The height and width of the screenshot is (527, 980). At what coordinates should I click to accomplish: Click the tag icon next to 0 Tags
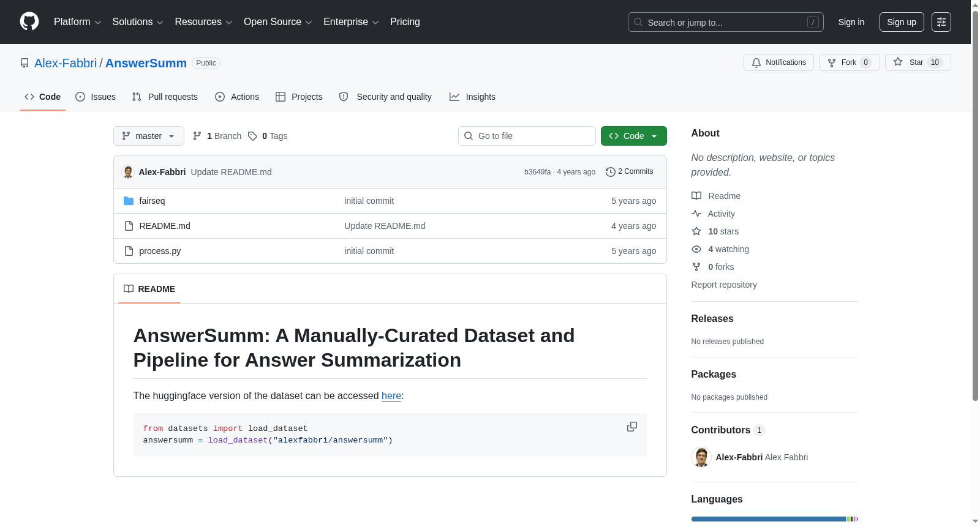point(252,136)
